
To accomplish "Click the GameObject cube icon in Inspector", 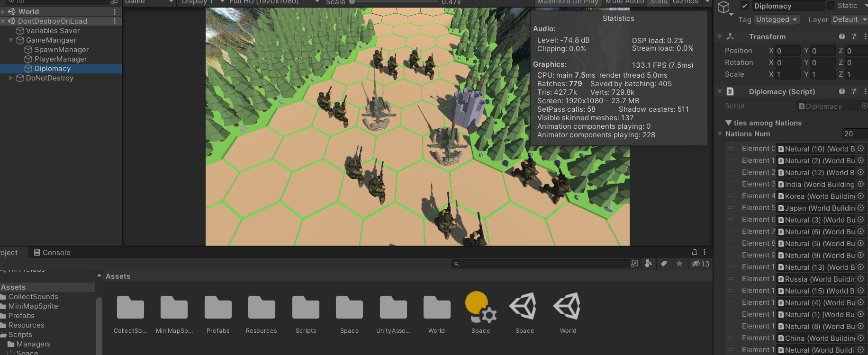I will tap(724, 7).
